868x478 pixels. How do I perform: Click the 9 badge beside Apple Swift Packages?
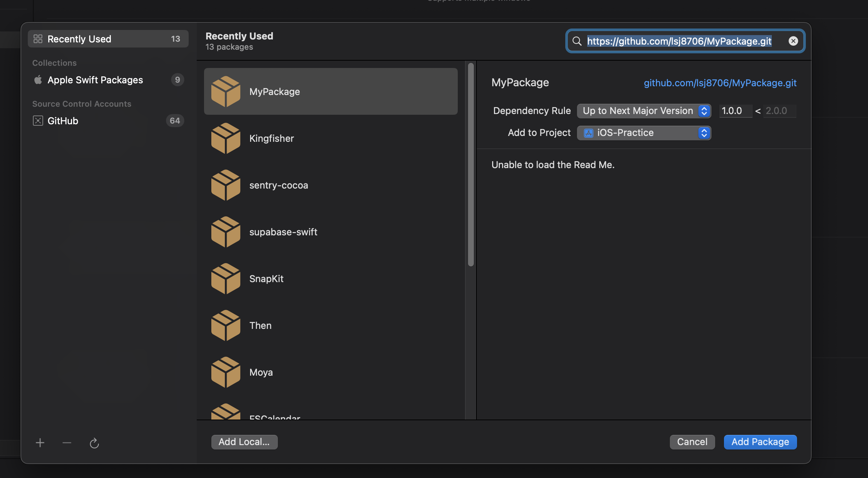coord(177,80)
